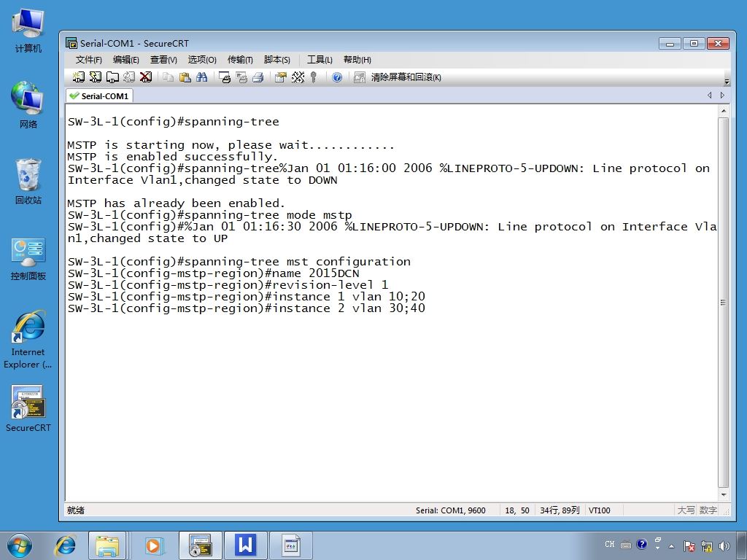The image size is (747, 560).
Task: Open 回收站 recycle bin desktop icon
Action: coord(28,182)
